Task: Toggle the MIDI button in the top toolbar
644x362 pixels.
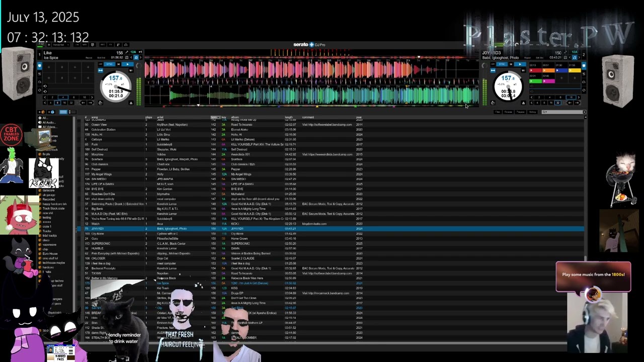Action: 85,45
